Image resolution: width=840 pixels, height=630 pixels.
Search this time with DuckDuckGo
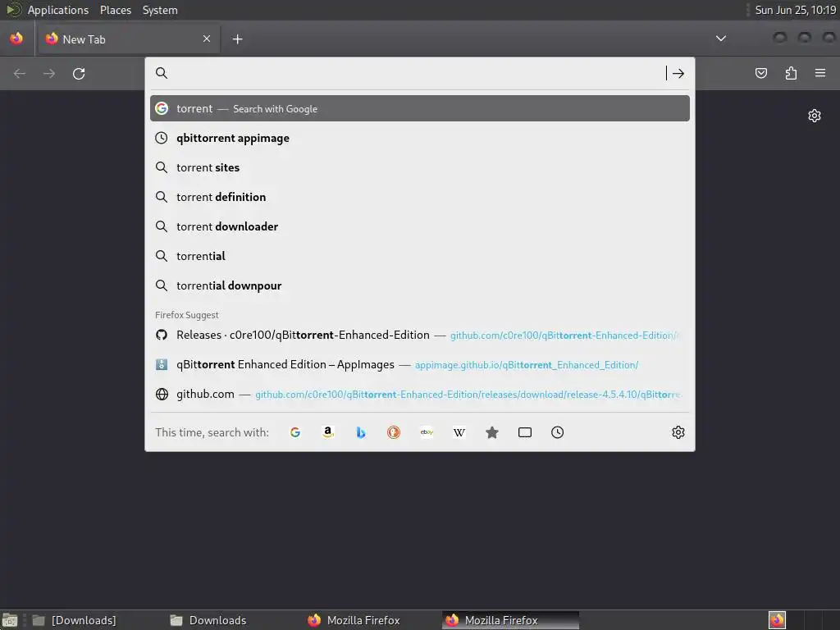tap(394, 432)
